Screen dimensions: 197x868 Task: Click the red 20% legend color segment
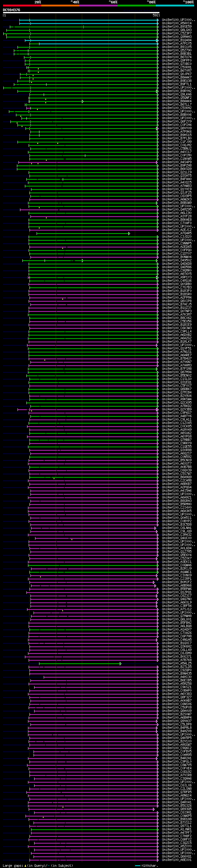click(x=22, y=6)
